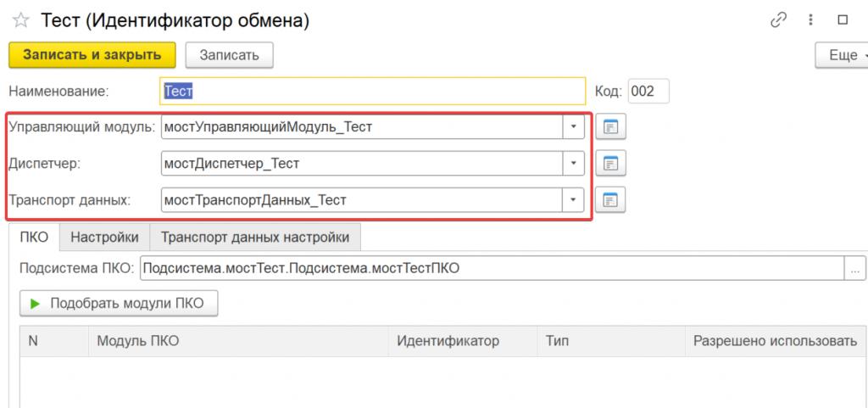Expand the Управляющий модуль dropdown
868x408 pixels.
coord(574,127)
